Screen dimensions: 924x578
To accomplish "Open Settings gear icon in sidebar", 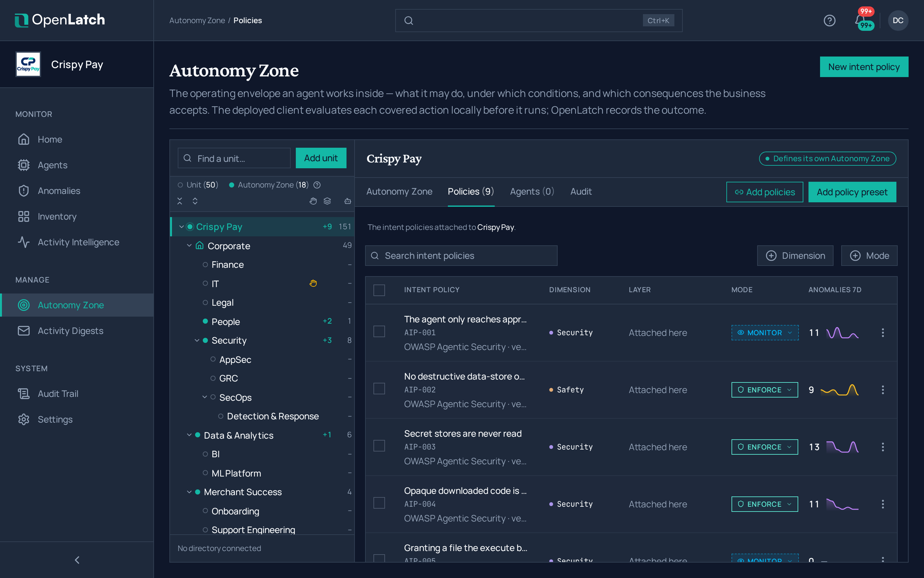I will [x=24, y=419].
